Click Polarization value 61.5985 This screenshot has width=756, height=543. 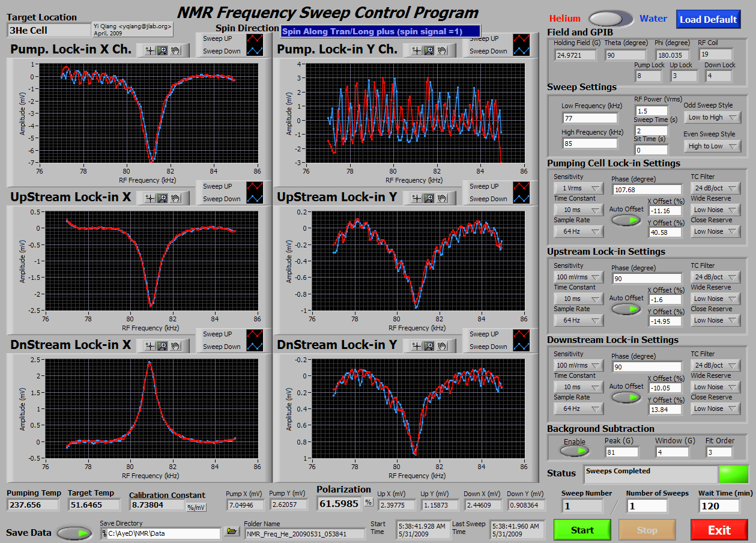339,503
